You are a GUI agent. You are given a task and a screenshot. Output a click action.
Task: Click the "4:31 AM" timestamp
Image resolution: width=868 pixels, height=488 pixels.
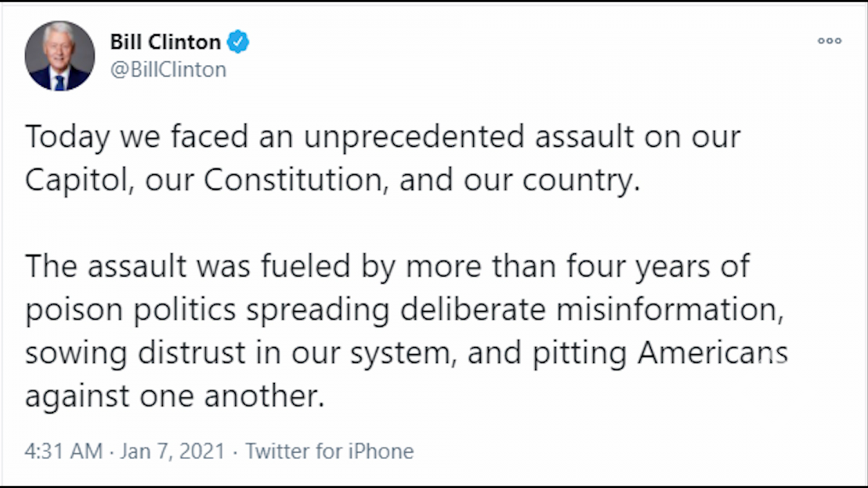coord(63,452)
